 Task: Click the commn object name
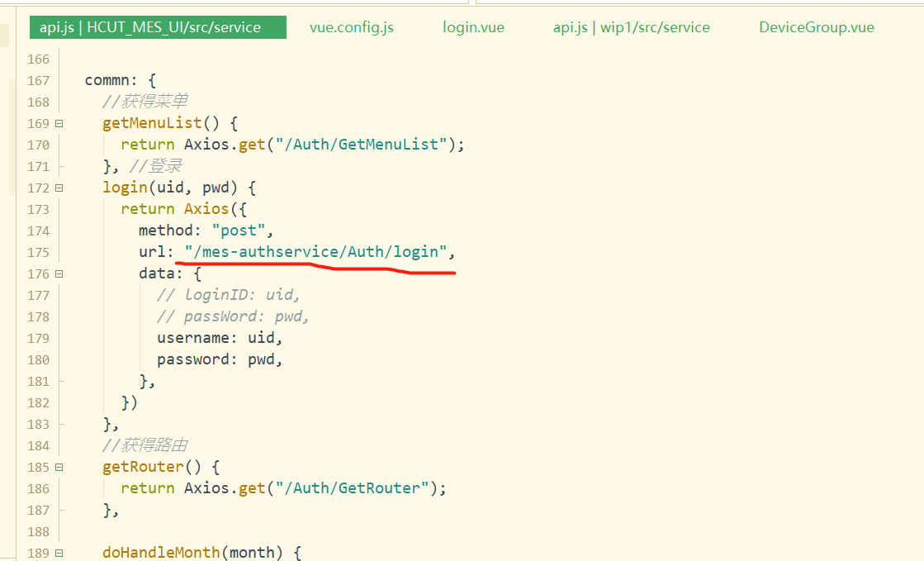click(107, 80)
